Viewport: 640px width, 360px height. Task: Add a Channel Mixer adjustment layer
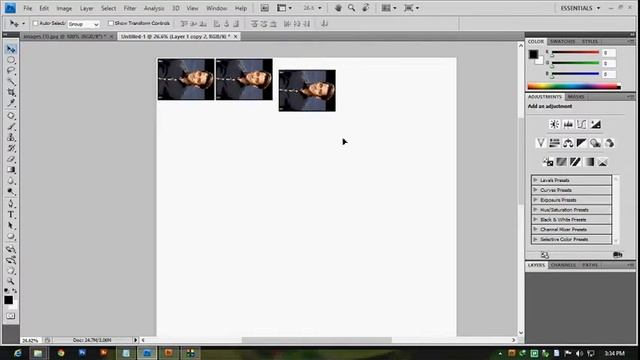(609, 143)
